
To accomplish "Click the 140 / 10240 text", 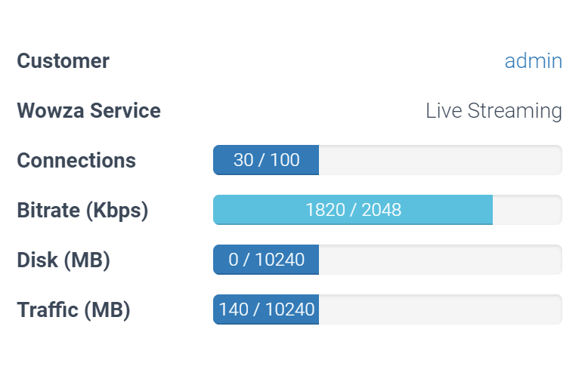I will click(266, 309).
